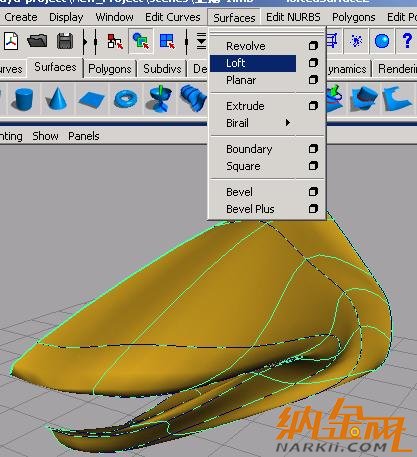Select by component type mode icon
Viewport: 417px width, 457px height.
click(x=167, y=42)
